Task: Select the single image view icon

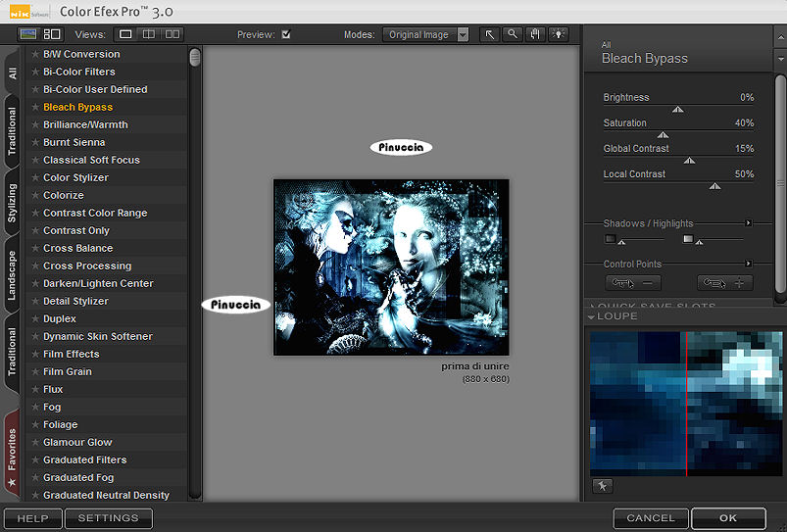Action: click(x=125, y=34)
